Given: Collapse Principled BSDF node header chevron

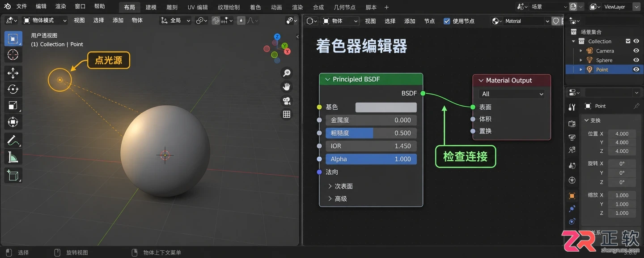Looking at the screenshot, I should click(x=327, y=79).
